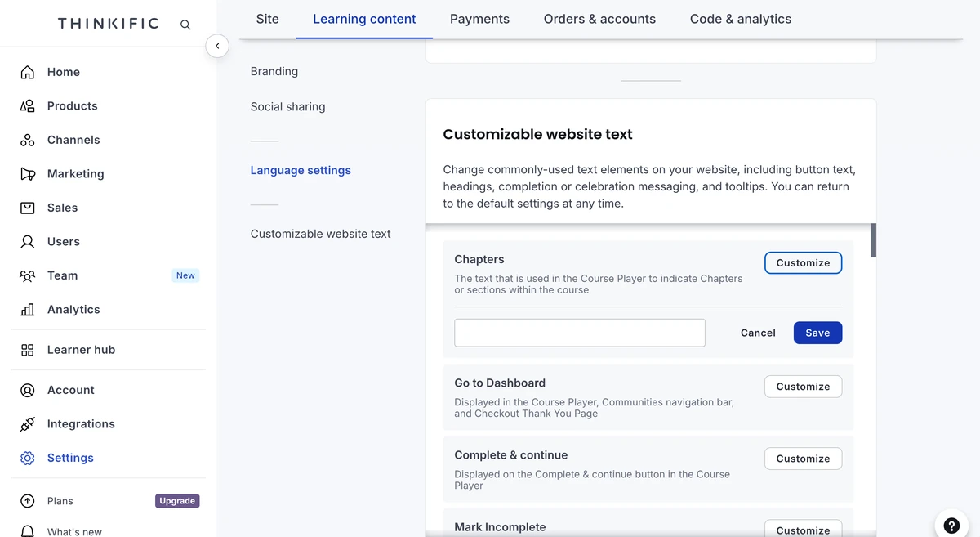The width and height of the screenshot is (980, 537).
Task: Click the Chapters text input field
Action: click(x=580, y=333)
